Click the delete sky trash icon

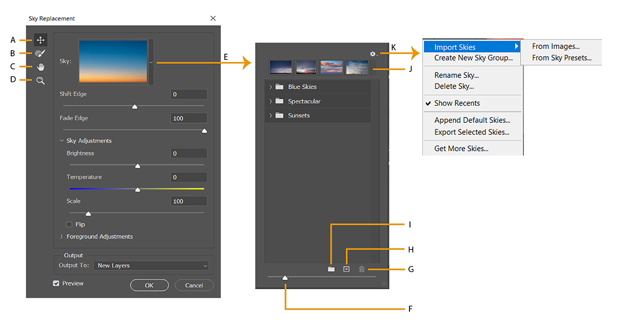(362, 269)
